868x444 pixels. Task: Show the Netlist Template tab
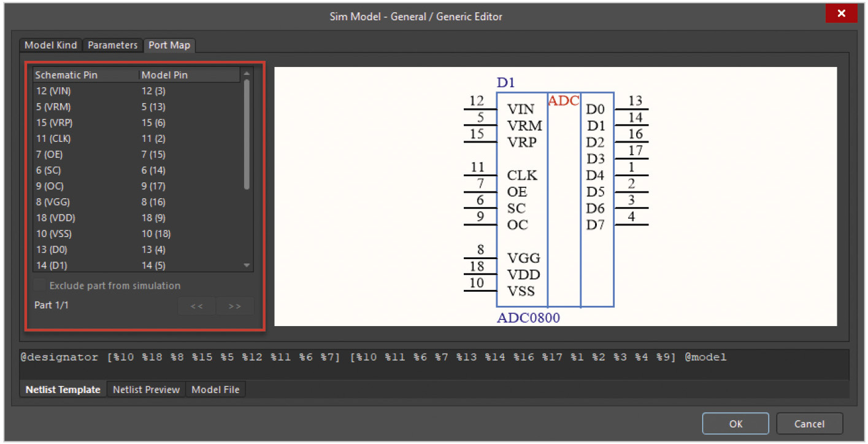coord(63,389)
